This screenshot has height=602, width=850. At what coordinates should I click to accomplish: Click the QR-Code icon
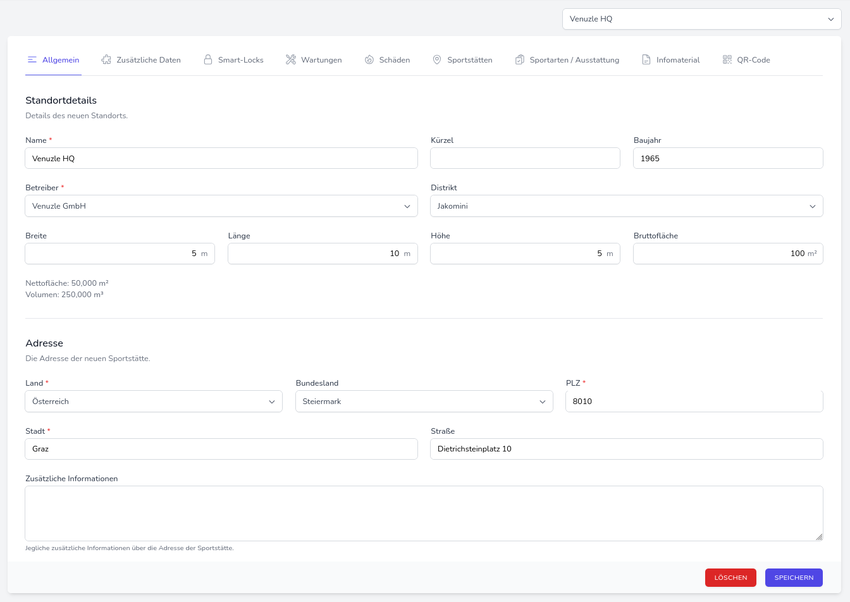tap(727, 60)
